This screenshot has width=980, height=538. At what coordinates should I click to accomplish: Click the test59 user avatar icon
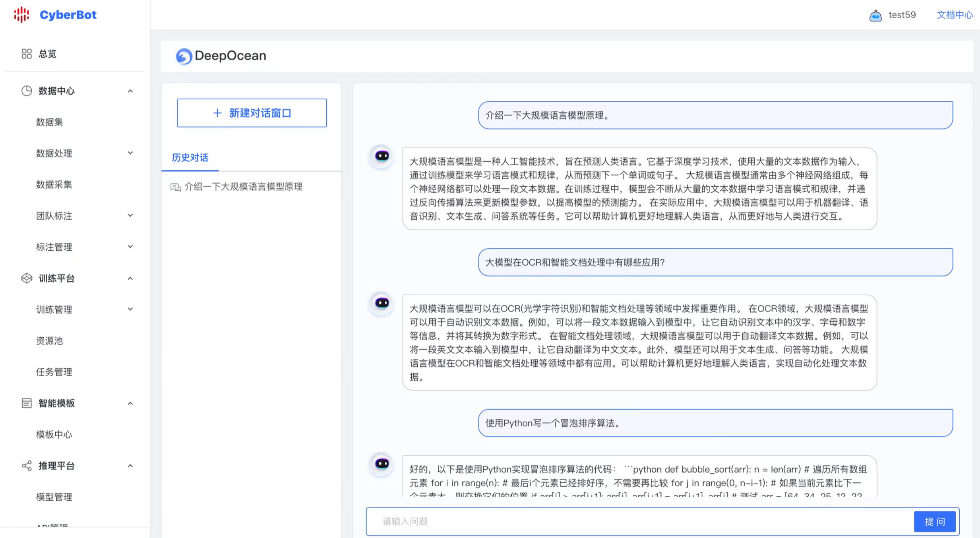(875, 15)
